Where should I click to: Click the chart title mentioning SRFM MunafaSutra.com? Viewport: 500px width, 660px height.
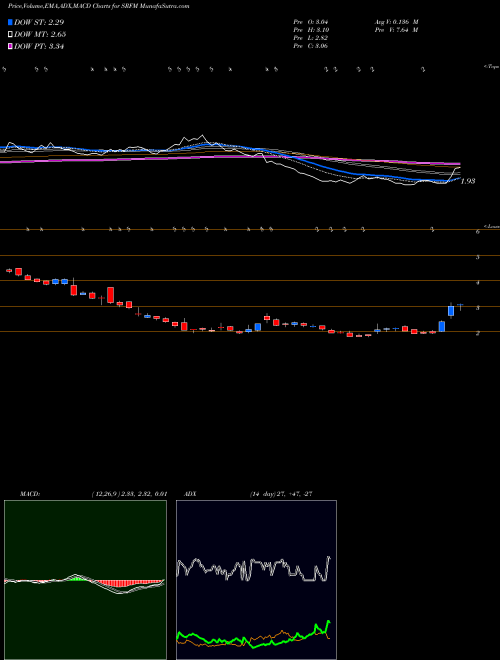tap(98, 6)
